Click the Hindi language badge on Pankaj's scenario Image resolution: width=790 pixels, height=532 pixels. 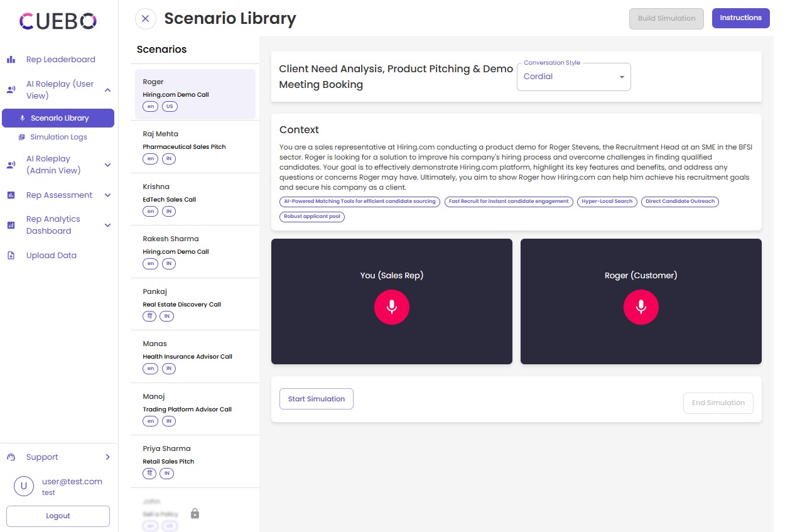click(150, 317)
